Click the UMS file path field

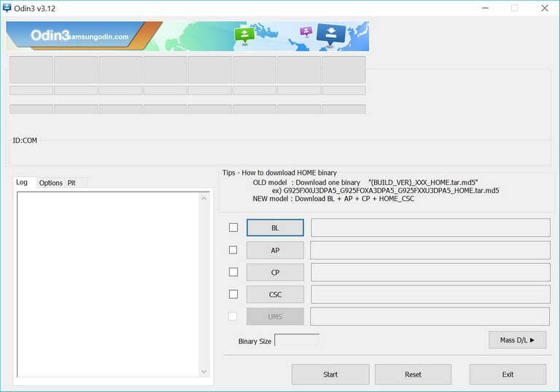430,317
